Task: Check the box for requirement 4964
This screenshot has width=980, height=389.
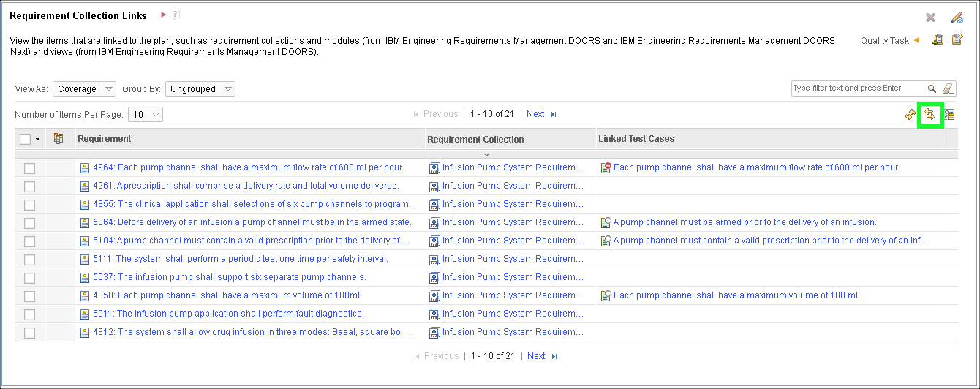Action: pos(29,168)
